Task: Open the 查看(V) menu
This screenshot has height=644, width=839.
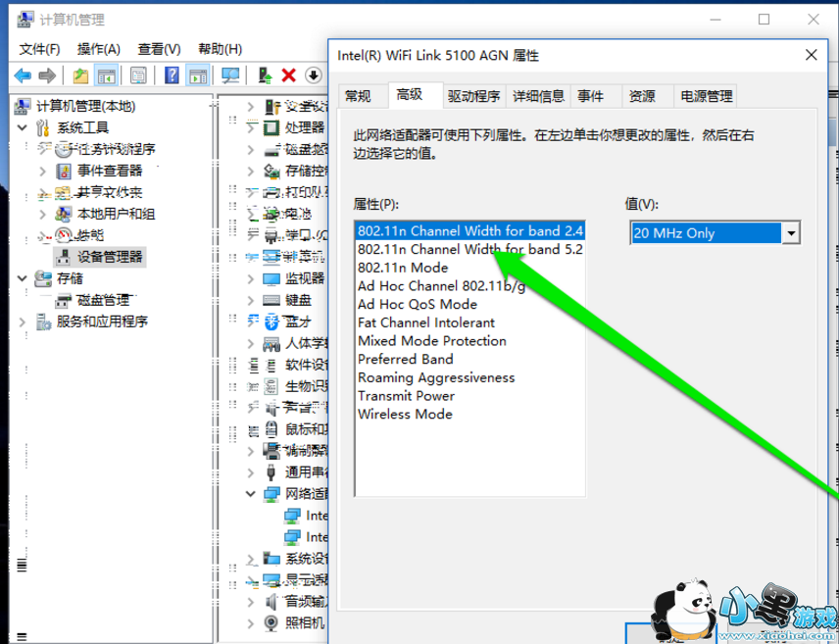Action: (159, 49)
